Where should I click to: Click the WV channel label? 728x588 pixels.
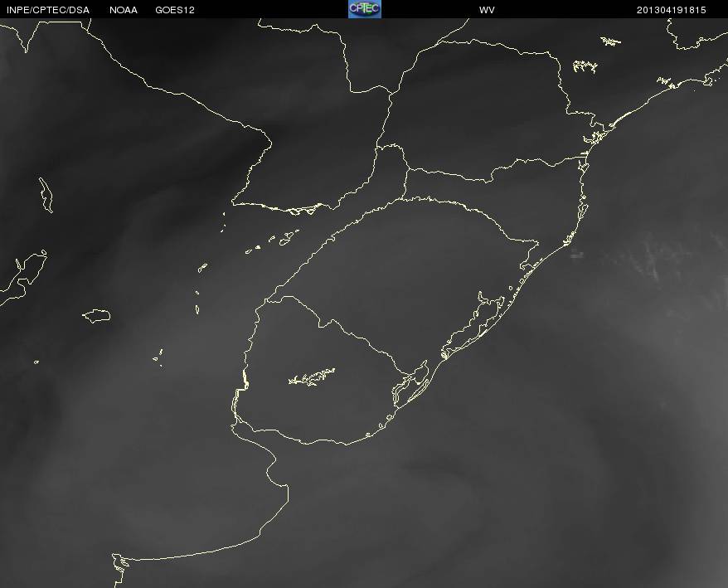tap(487, 10)
